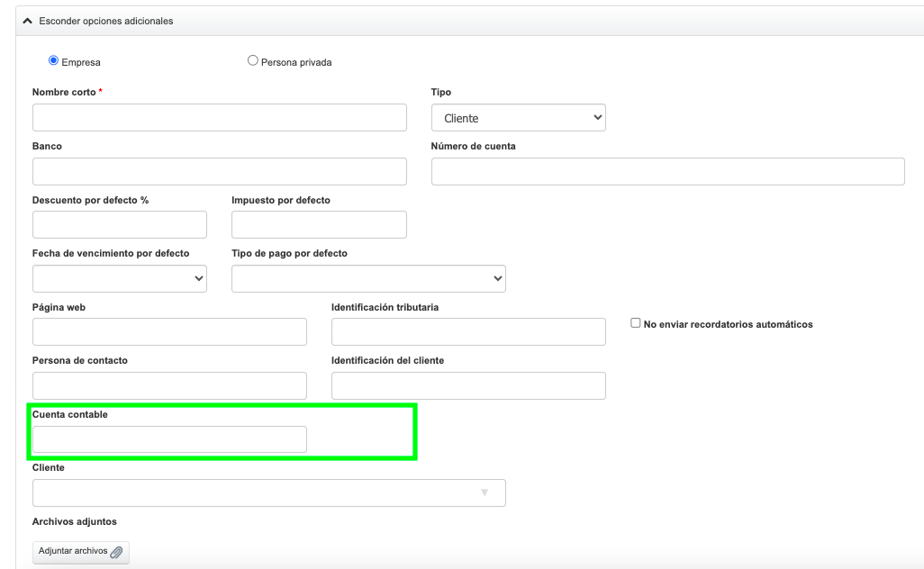The image size is (924, 569).
Task: Expand the Cliente selector at the bottom
Action: pyautogui.click(x=268, y=492)
